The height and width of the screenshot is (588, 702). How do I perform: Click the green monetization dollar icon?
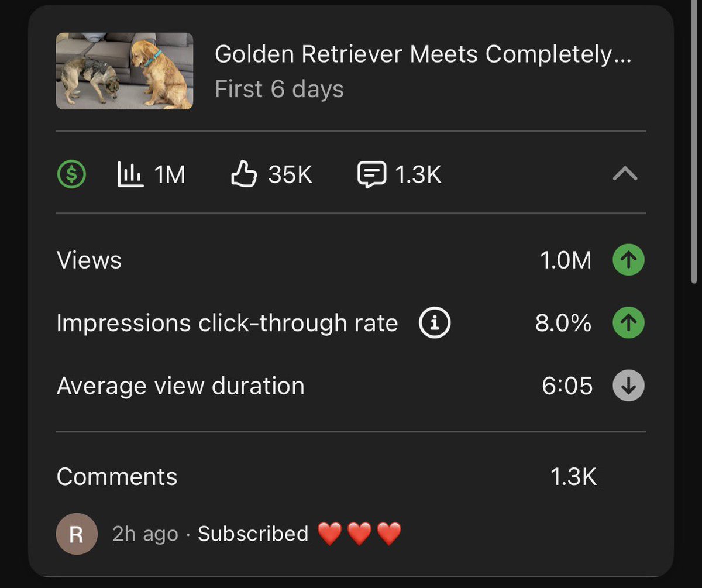point(71,174)
